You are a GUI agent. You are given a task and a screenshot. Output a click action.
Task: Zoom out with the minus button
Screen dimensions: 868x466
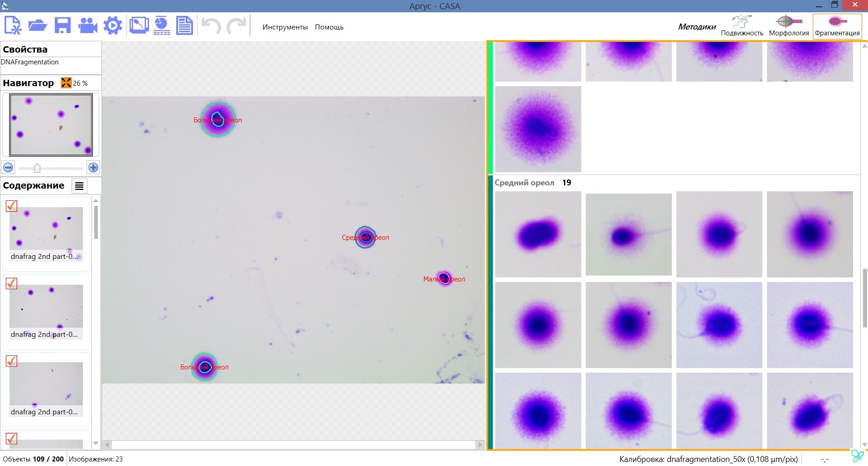(8, 168)
